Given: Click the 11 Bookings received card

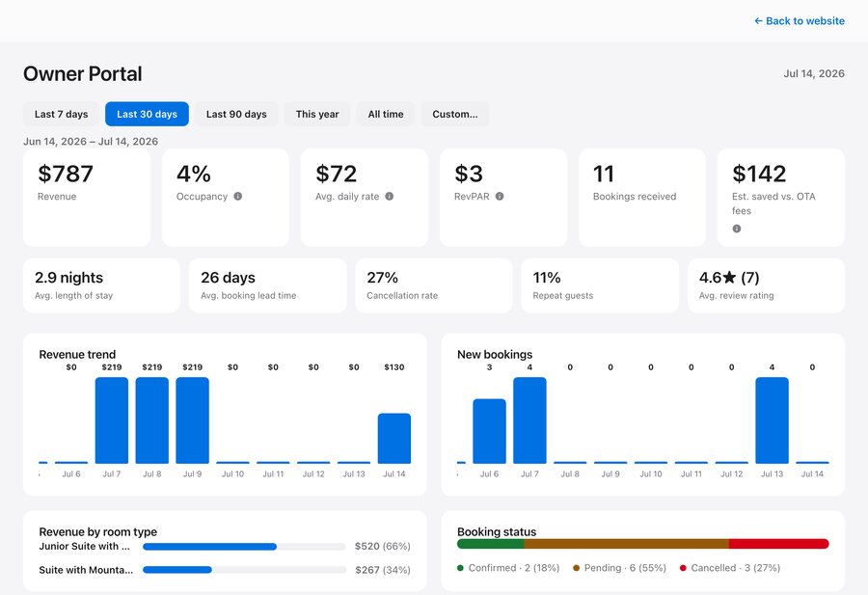Looking at the screenshot, I should point(642,198).
